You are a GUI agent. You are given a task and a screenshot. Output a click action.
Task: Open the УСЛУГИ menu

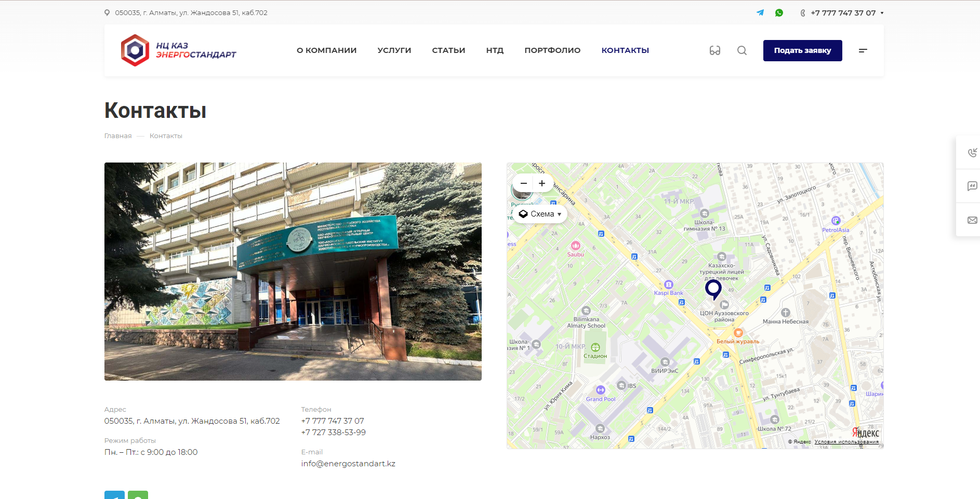(394, 50)
